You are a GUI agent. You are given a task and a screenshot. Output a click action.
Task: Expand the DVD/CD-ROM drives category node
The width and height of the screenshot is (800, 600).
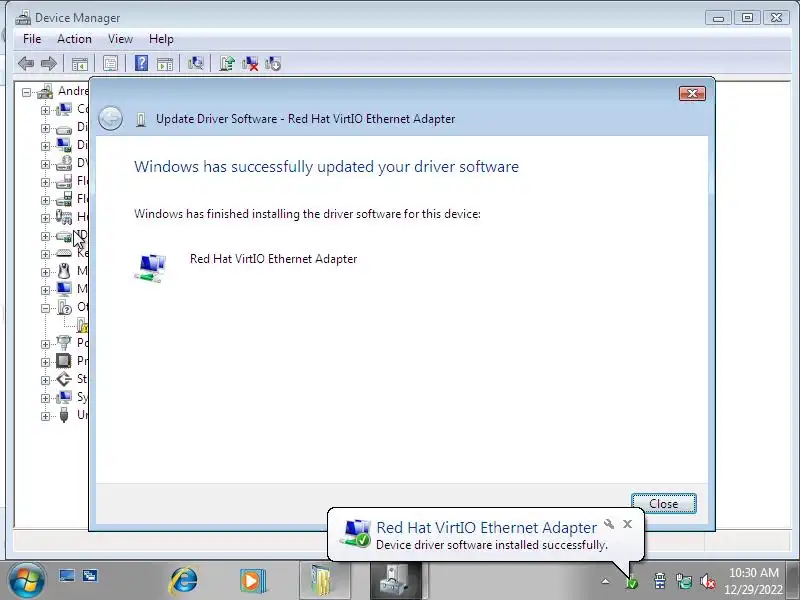click(45, 164)
